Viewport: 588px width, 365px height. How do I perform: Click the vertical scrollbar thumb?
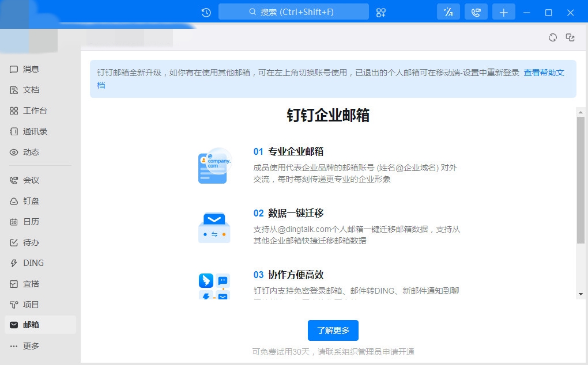(x=581, y=180)
